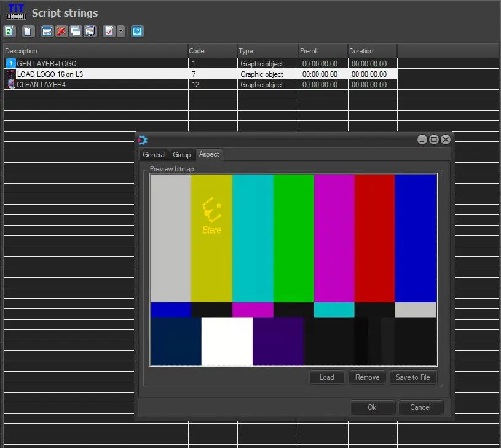Confirm the dialog with Ok
Image resolution: width=501 pixels, height=448 pixels.
[x=372, y=407]
